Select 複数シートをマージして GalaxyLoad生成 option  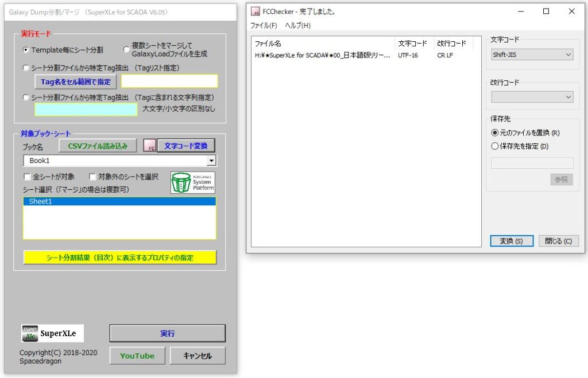pos(127,49)
